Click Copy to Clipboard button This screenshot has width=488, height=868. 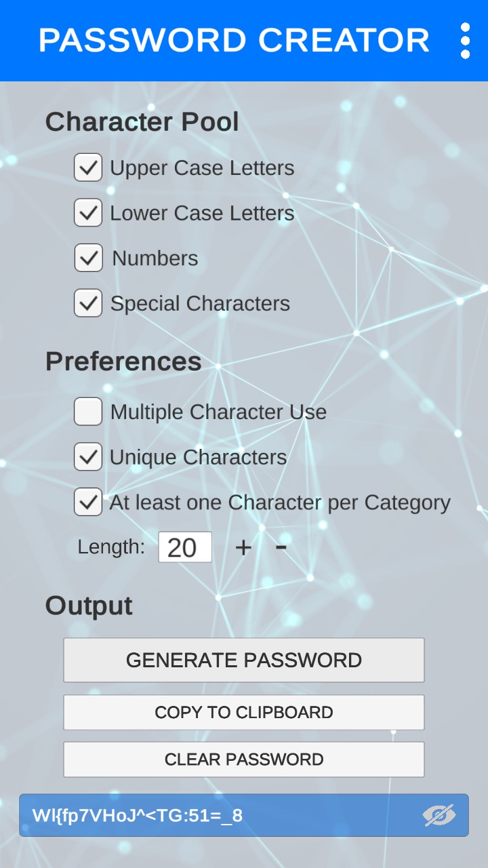click(x=244, y=712)
